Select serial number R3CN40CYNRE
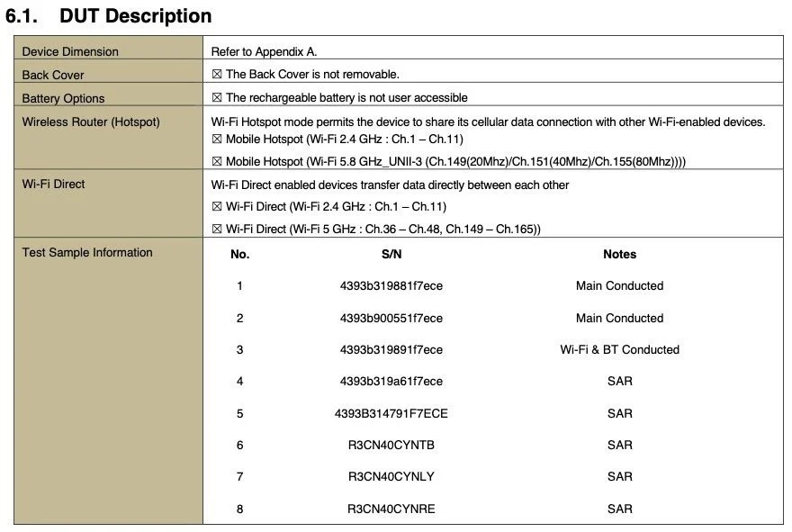 coord(391,509)
